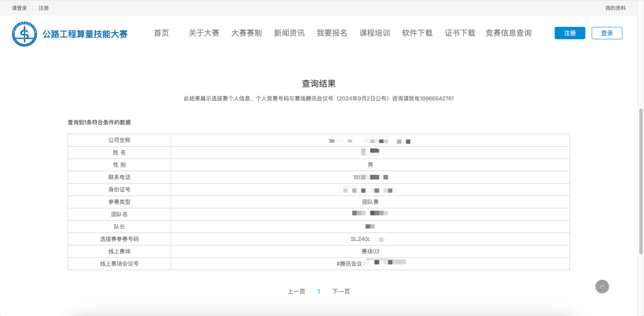Click the 团队赛 value

click(370, 202)
